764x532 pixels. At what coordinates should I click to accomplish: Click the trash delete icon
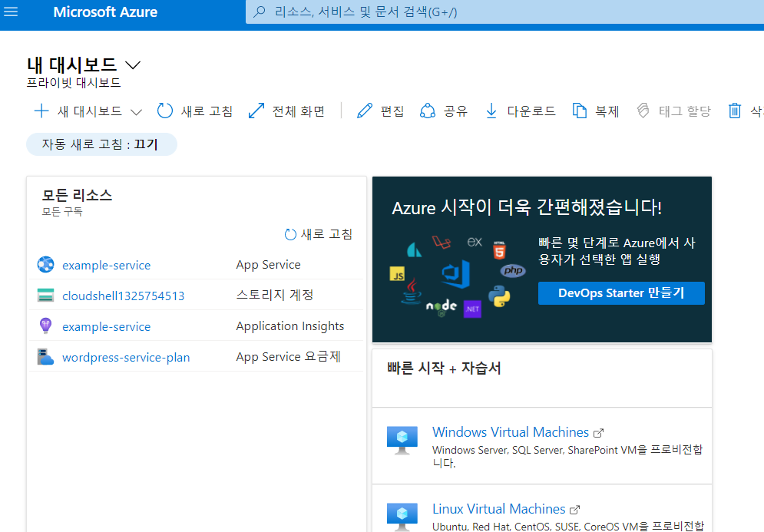735,111
